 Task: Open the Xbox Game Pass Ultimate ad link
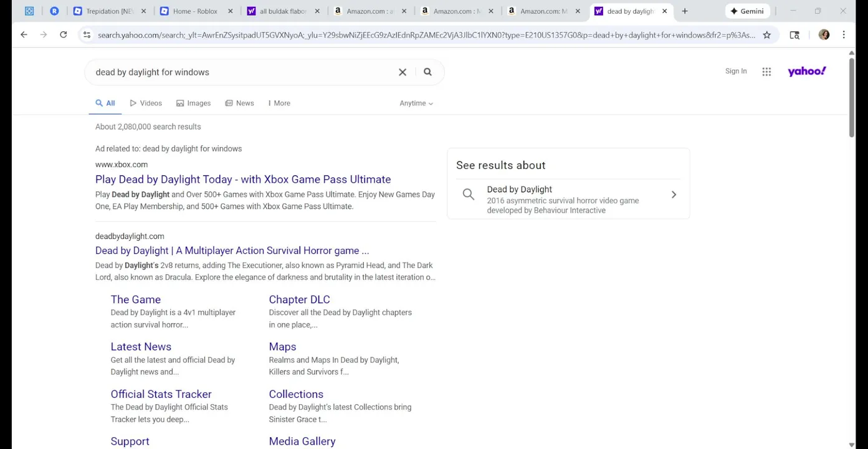243,180
